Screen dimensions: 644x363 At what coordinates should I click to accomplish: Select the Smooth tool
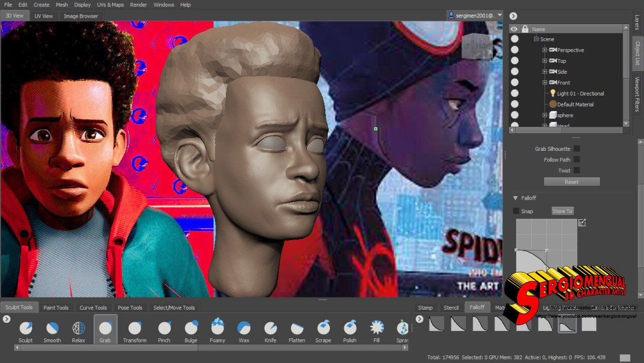(52, 329)
